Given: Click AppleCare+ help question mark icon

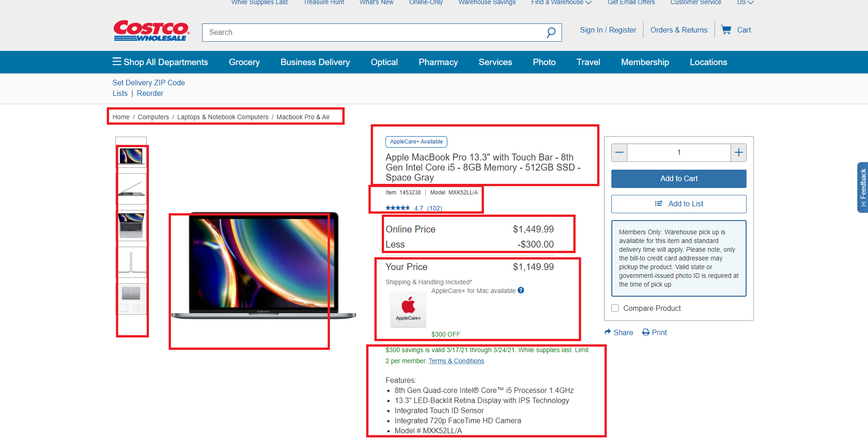Looking at the screenshot, I should pyautogui.click(x=521, y=290).
